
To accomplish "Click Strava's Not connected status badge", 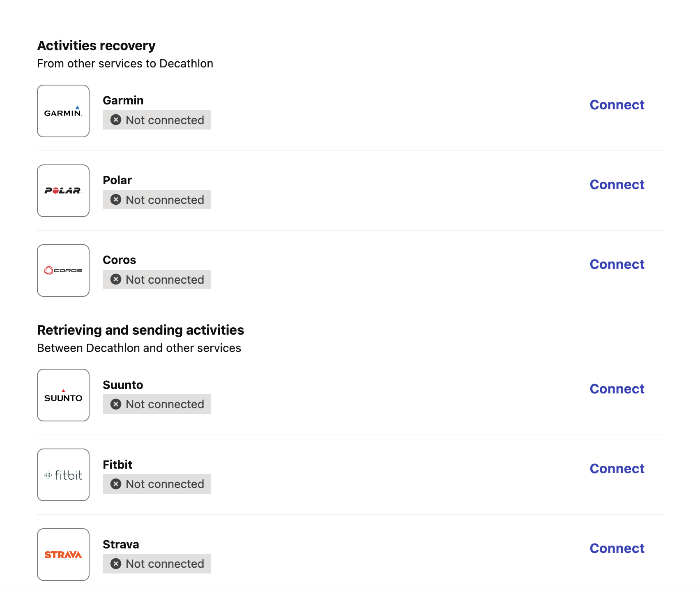I will (x=157, y=564).
